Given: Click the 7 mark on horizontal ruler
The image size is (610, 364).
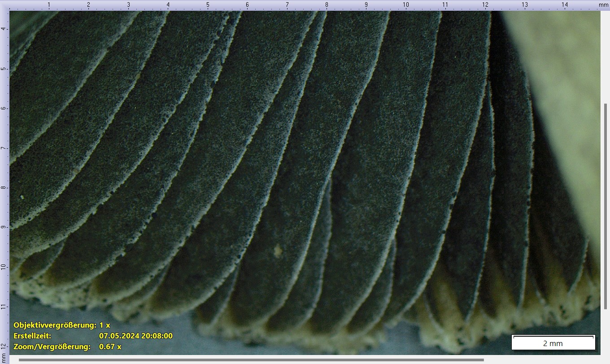Looking at the screenshot, I should (x=287, y=4).
